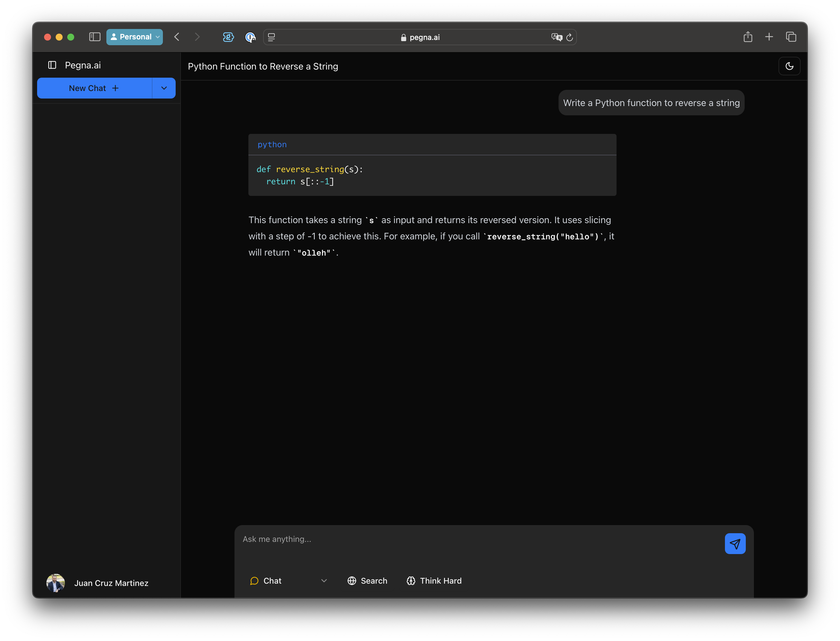The image size is (840, 641).
Task: Click the page reload icon
Action: [x=569, y=37]
